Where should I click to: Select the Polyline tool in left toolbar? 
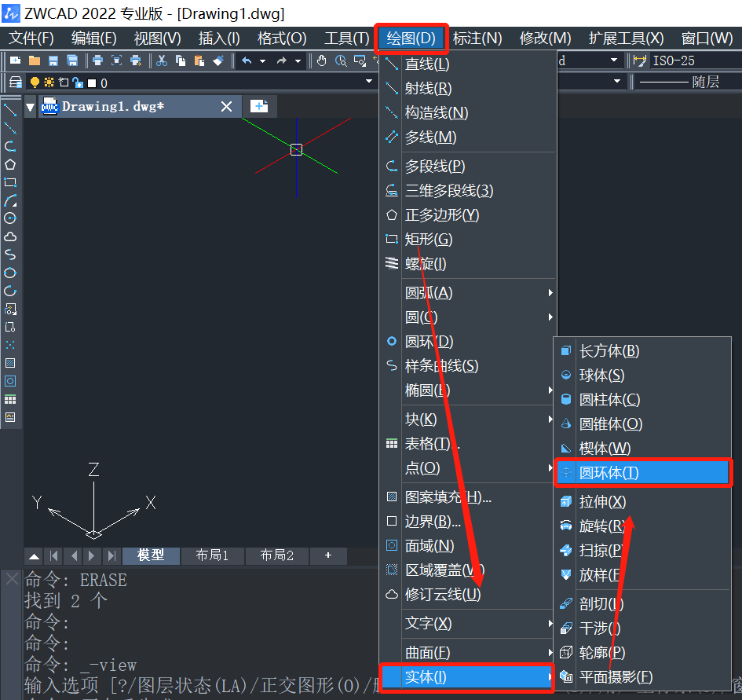[10, 146]
